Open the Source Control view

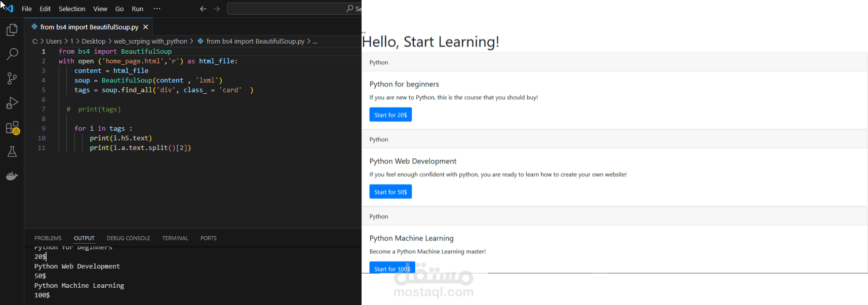tap(12, 78)
